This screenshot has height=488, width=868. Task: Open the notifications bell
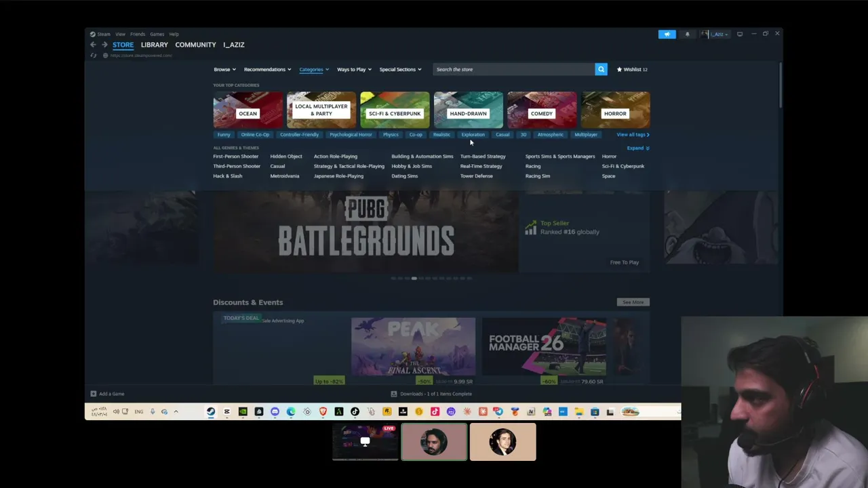(x=687, y=34)
